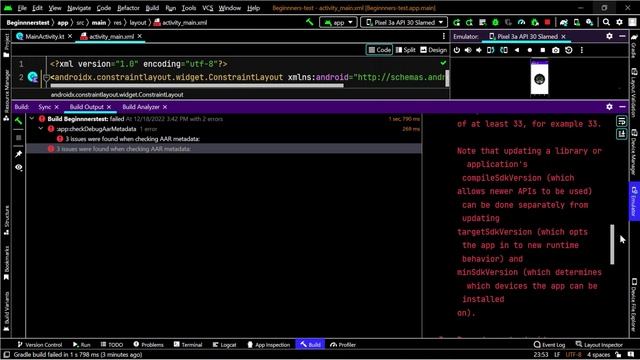Take an emulator screenshot with camera icon

(556, 50)
